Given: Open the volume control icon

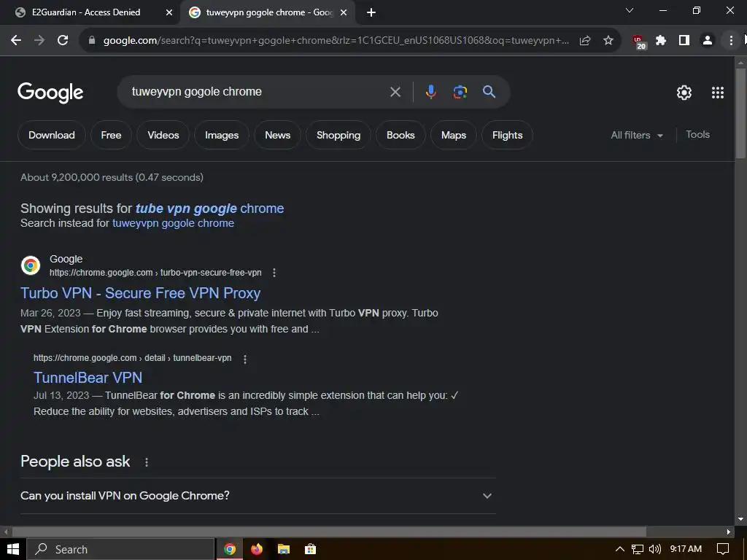Looking at the screenshot, I should point(655,549).
